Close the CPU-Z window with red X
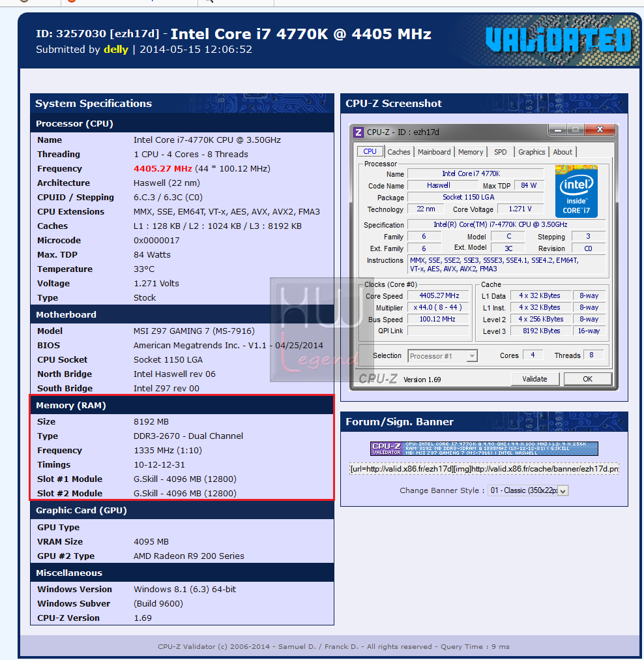This screenshot has height=660, width=644. [600, 129]
